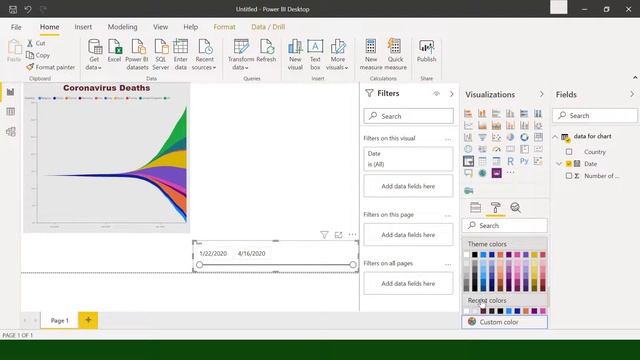
Task: Click the Filters search box
Action: coord(409,116)
